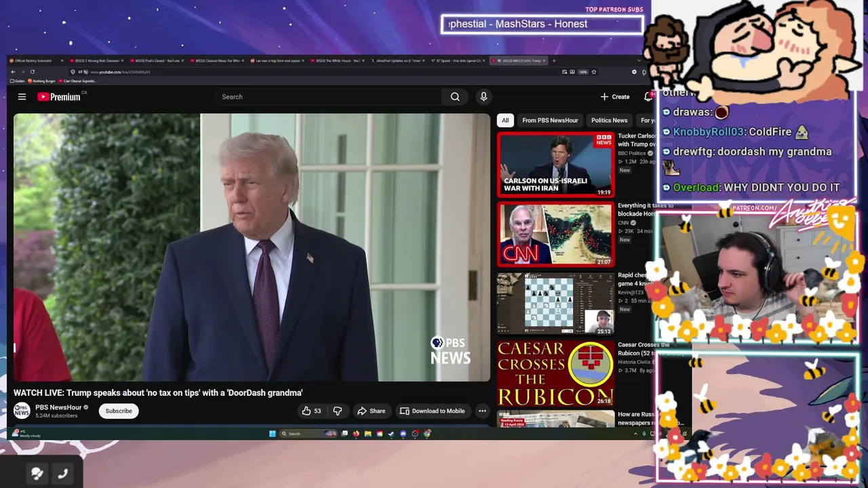Image resolution: width=868 pixels, height=488 pixels.
Task: Select the All filter chip
Action: click(505, 121)
